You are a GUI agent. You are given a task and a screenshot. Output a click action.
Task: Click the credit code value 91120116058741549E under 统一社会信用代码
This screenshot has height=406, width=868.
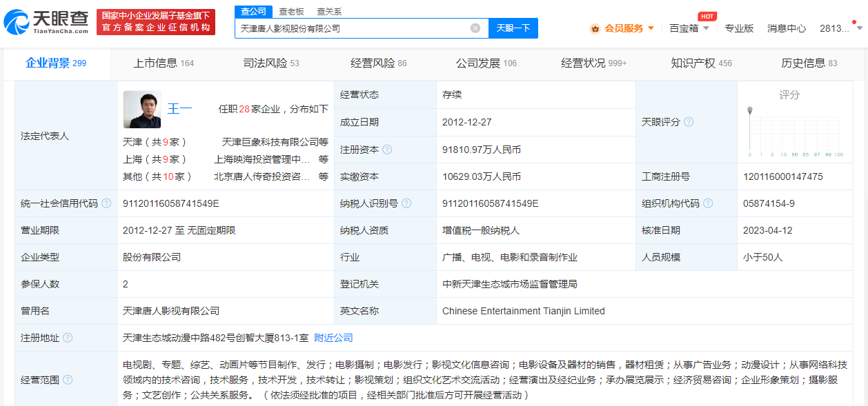pos(170,203)
